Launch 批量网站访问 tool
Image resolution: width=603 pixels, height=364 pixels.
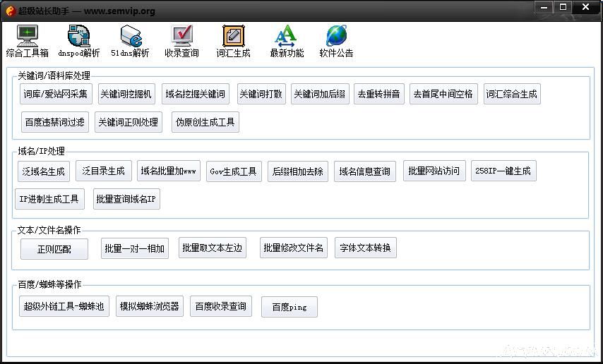pyautogui.click(x=434, y=171)
